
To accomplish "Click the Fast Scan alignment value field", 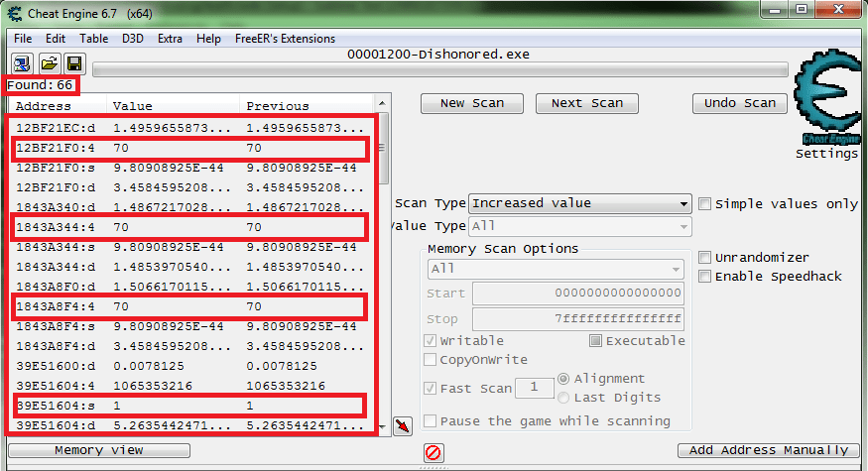I will tap(535, 388).
